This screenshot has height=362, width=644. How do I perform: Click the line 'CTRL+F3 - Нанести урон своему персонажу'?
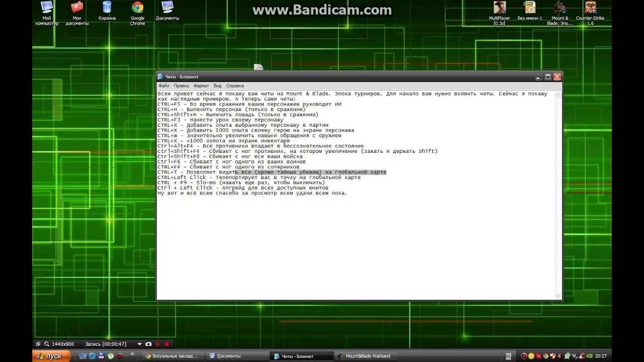tap(220, 120)
